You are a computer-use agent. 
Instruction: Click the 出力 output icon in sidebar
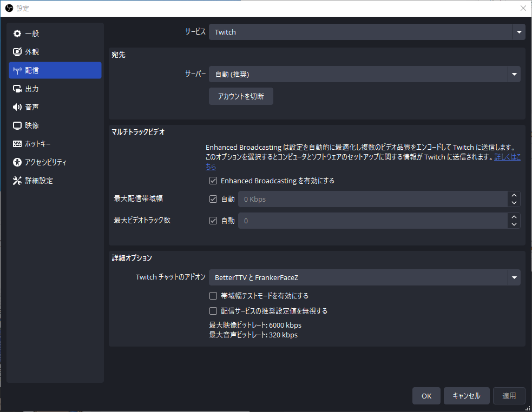pos(17,89)
